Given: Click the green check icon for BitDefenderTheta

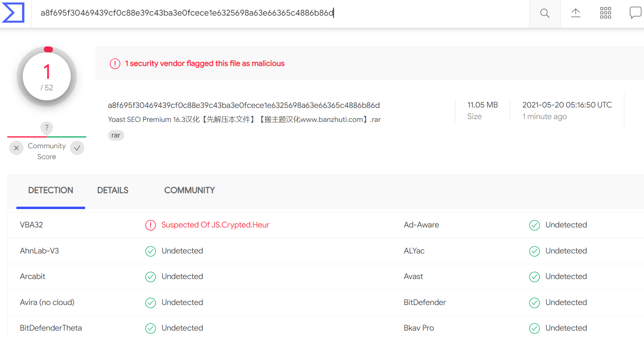Looking at the screenshot, I should coord(151,328).
